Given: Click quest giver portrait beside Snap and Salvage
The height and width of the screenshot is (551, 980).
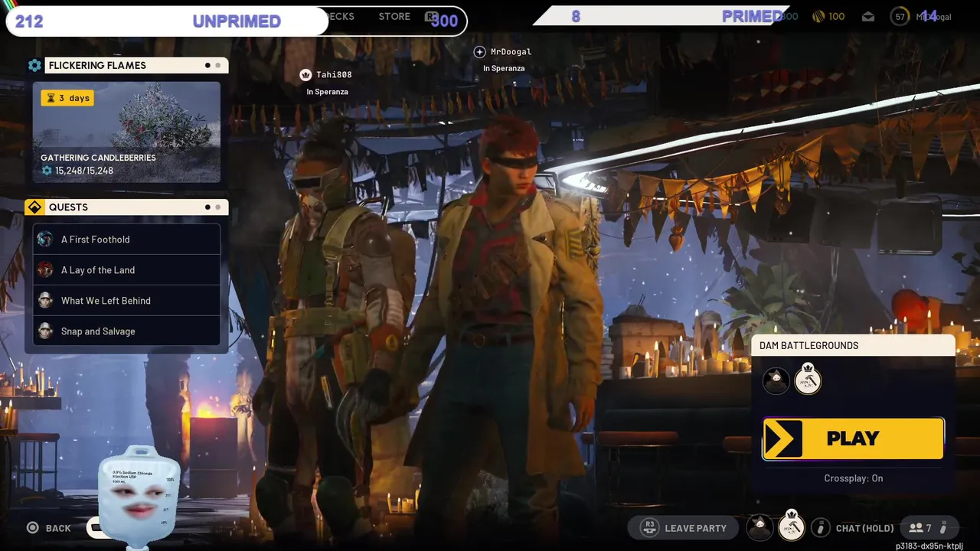Looking at the screenshot, I should pyautogui.click(x=45, y=331).
